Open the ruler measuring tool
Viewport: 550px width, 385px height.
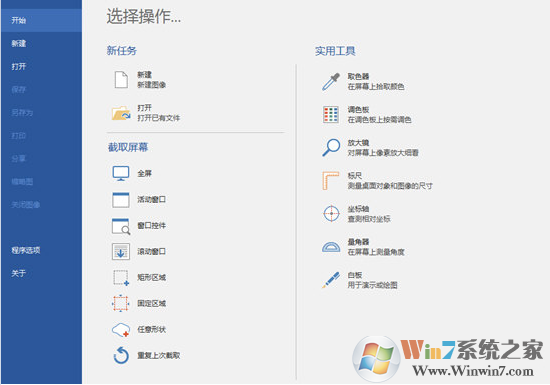[330, 181]
